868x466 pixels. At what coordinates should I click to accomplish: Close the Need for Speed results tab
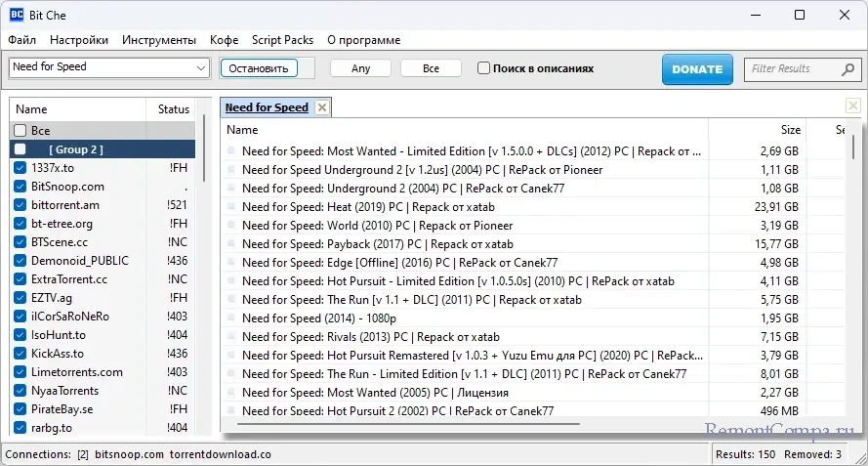[x=322, y=107]
